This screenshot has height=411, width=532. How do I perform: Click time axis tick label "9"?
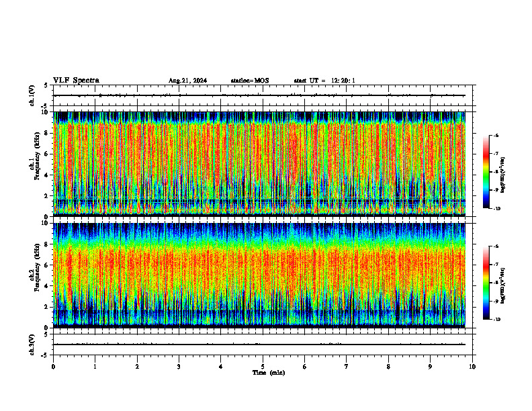430,367
